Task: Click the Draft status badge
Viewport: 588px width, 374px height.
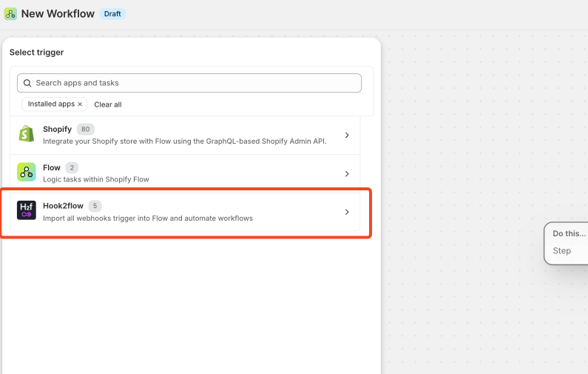Action: coord(112,13)
